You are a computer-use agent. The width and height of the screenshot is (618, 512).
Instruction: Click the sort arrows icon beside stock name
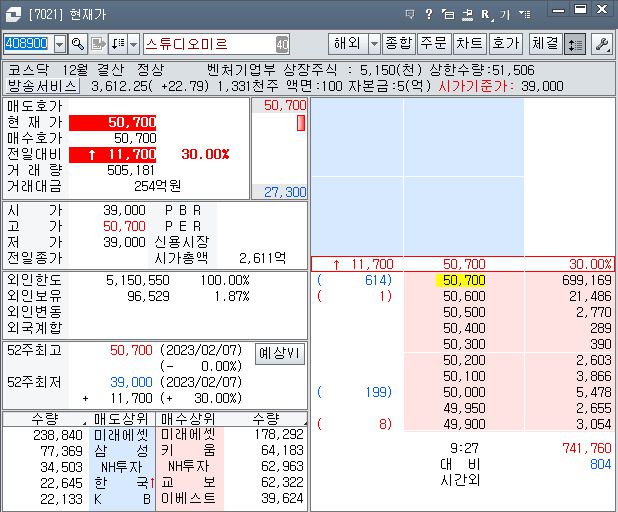(x=117, y=44)
